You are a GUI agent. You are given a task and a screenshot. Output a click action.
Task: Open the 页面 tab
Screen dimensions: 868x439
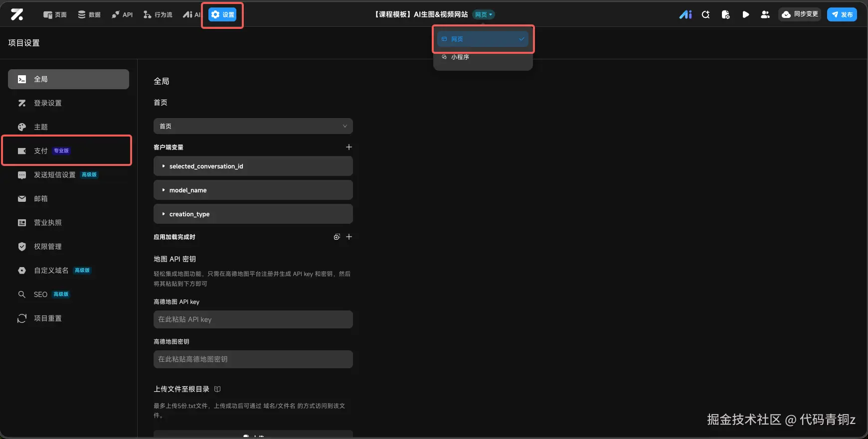pyautogui.click(x=55, y=14)
